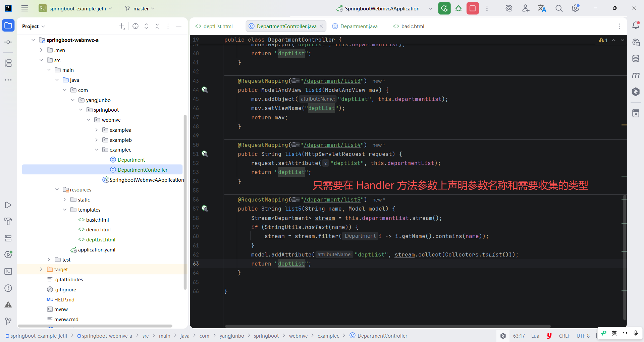Change CRLF line separator in status bar

(x=565, y=336)
